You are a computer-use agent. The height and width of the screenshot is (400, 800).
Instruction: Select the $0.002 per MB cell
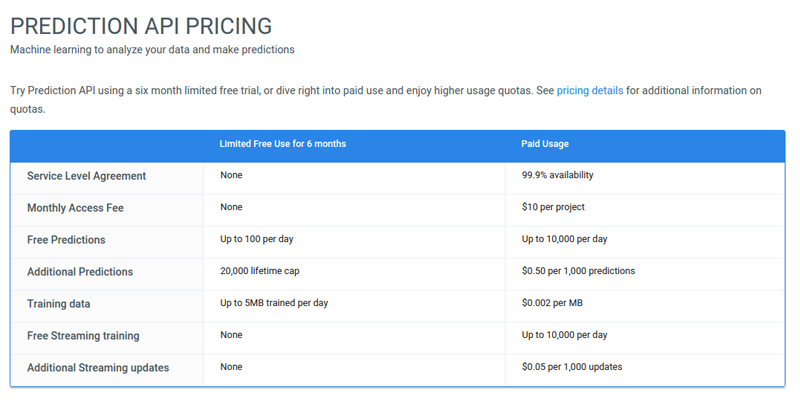tap(554, 303)
